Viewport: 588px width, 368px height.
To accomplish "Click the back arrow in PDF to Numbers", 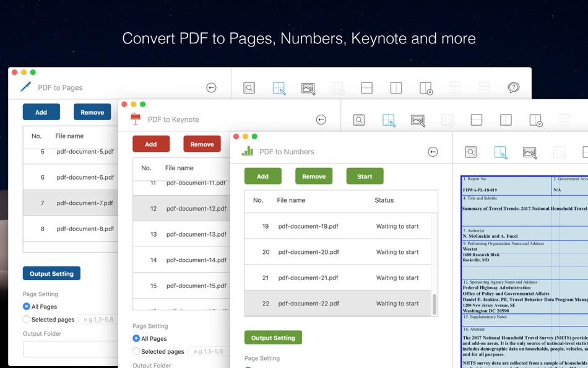I will coord(433,151).
